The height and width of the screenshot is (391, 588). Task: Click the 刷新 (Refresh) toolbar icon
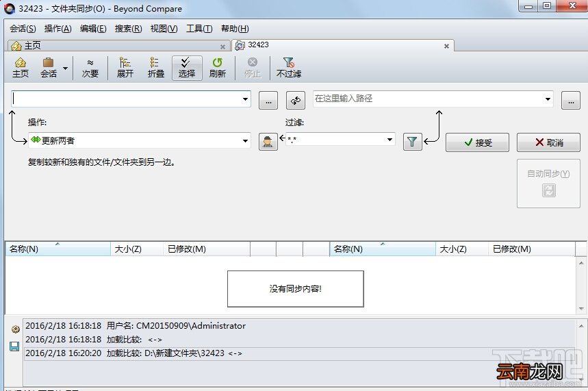coord(218,68)
